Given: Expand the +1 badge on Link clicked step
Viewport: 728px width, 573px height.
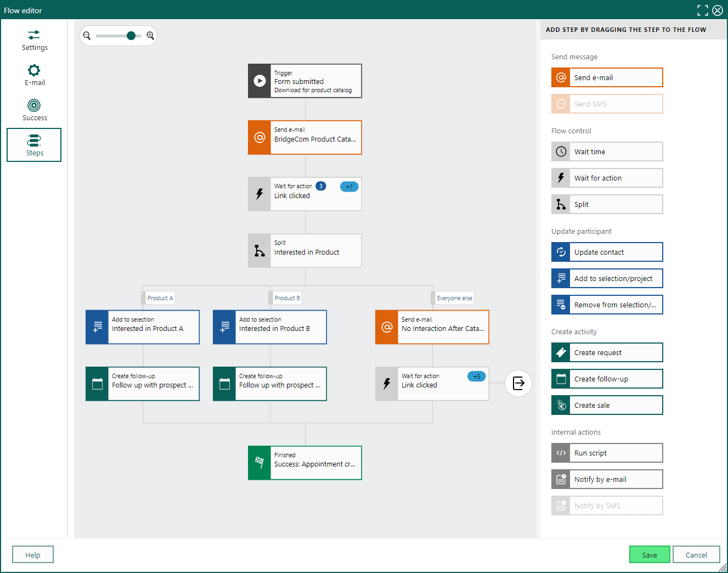Looking at the screenshot, I should [x=349, y=187].
